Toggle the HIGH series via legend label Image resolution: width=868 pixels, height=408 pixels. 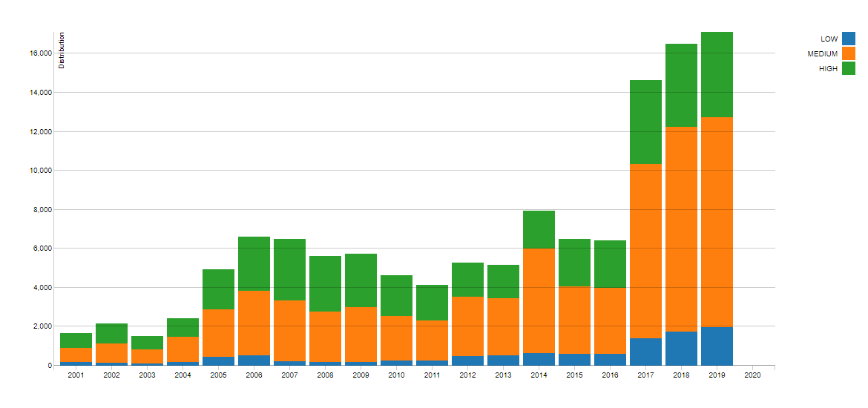(828, 68)
